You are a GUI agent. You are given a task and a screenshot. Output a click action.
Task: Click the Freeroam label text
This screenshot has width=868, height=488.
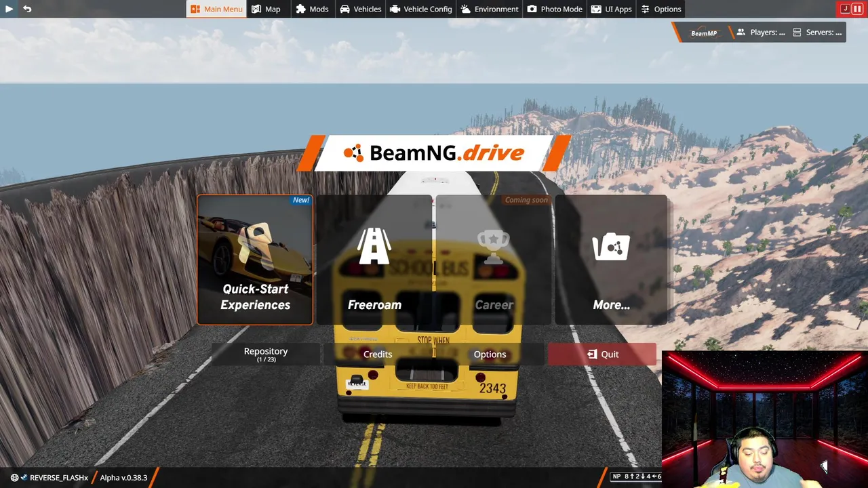[x=374, y=305]
